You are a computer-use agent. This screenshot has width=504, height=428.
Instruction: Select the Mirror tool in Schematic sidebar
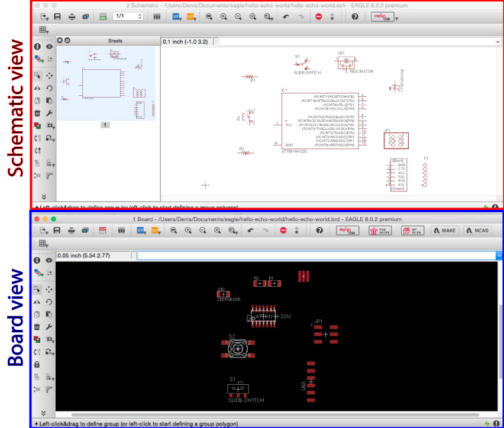pyautogui.click(x=37, y=88)
